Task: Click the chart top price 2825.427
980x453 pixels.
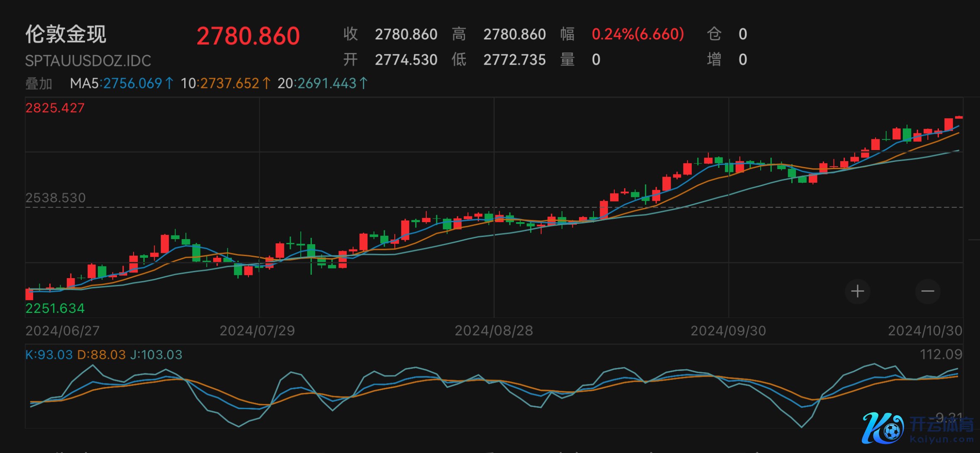Action: coord(55,108)
